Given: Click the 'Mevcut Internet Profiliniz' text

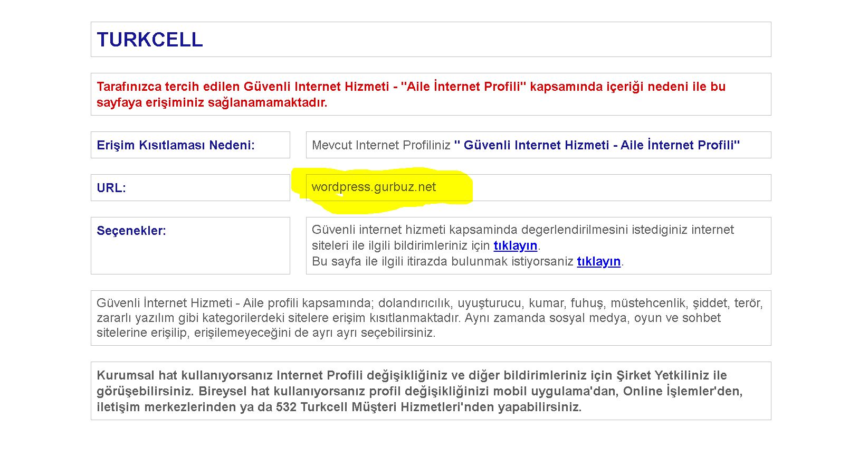Looking at the screenshot, I should [381, 145].
